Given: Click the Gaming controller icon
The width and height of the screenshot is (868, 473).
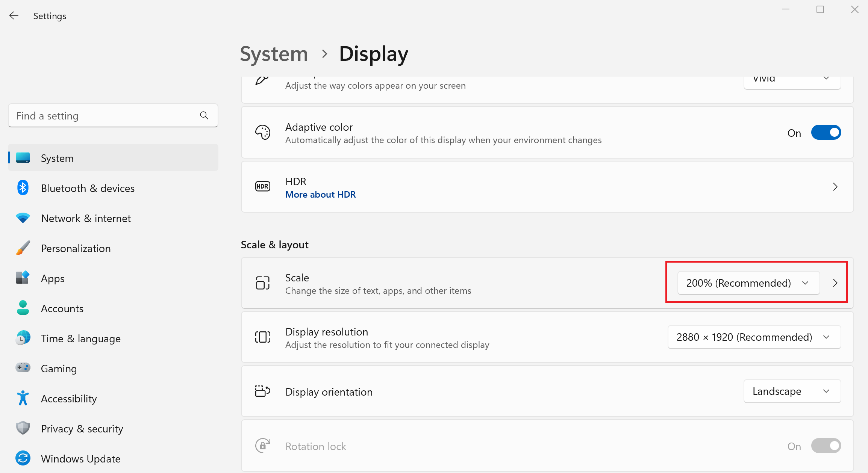Looking at the screenshot, I should click(x=23, y=368).
